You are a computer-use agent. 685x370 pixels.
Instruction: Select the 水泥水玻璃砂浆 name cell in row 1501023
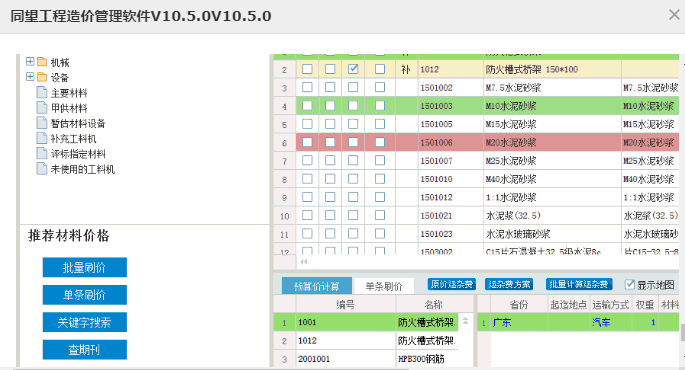[552, 234]
